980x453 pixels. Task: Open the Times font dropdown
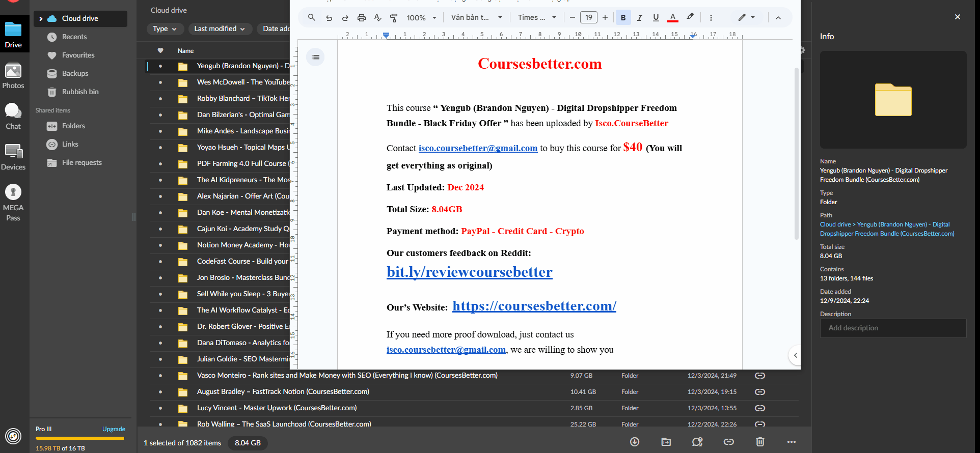coord(537,18)
